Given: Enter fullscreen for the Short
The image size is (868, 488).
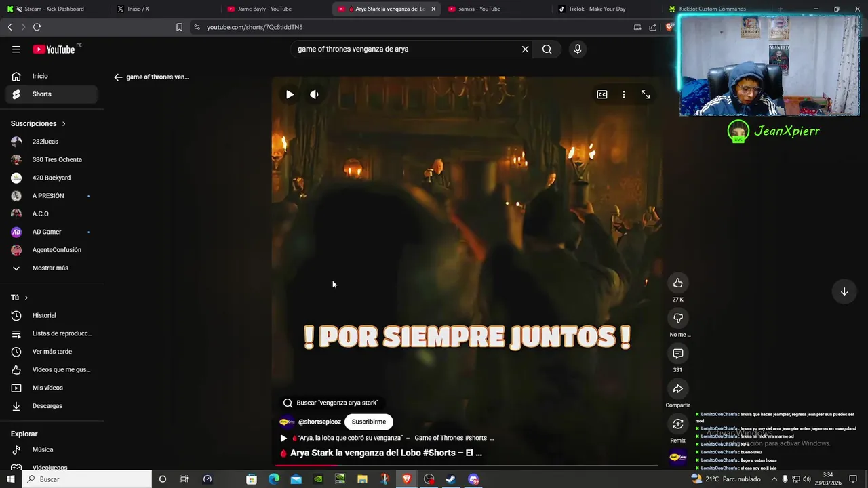Looking at the screenshot, I should 646,94.
